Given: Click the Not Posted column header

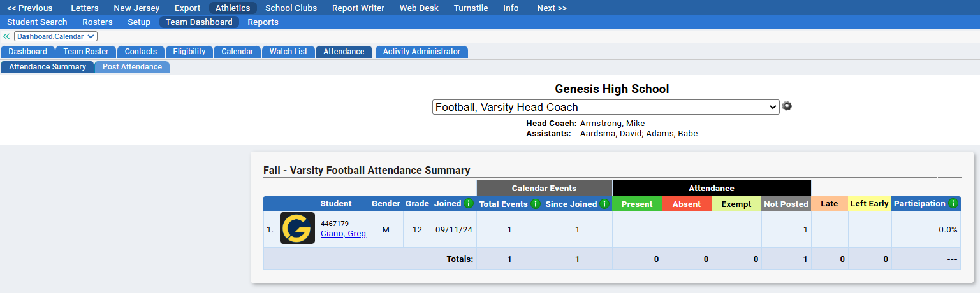Looking at the screenshot, I should tap(786, 204).
